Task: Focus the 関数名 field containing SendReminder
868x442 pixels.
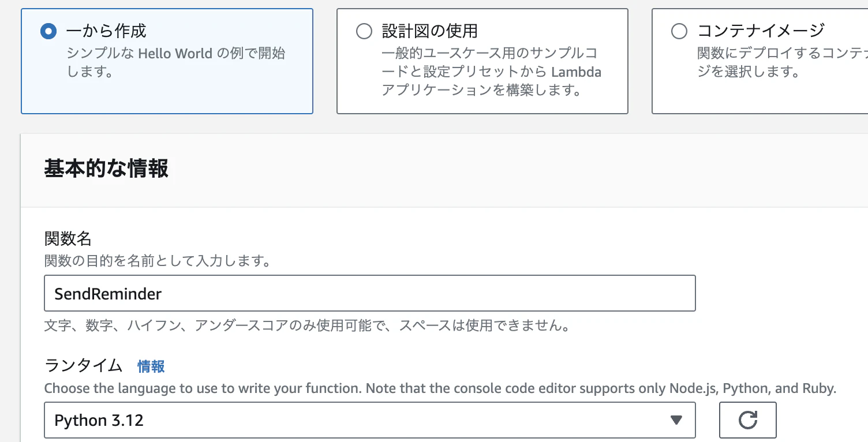Action: pos(370,293)
